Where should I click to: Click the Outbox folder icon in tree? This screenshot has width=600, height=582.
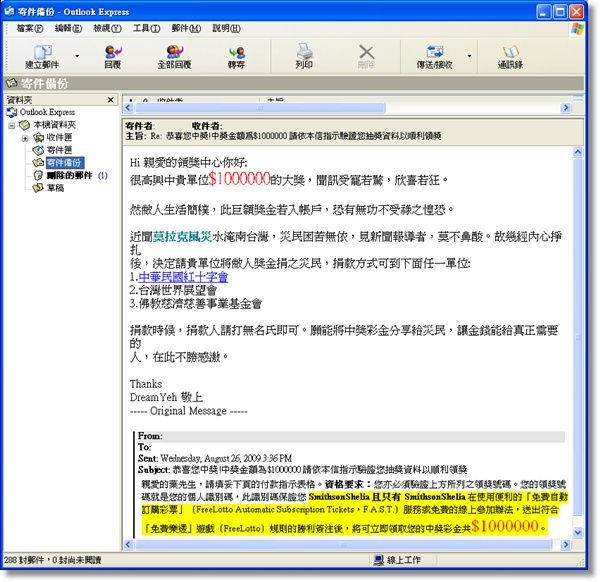(38, 150)
